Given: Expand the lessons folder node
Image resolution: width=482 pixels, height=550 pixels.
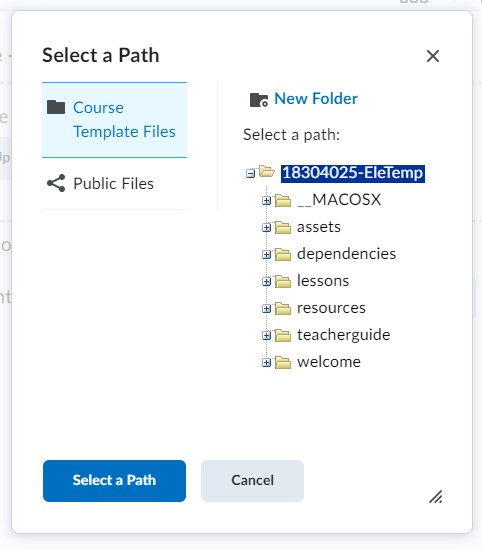Looking at the screenshot, I should click(x=267, y=281).
